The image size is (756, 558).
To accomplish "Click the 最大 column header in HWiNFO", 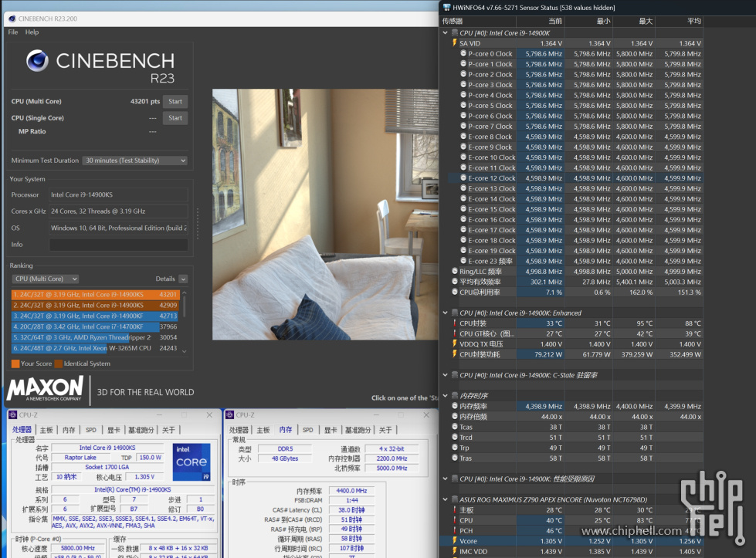I will click(x=633, y=21).
